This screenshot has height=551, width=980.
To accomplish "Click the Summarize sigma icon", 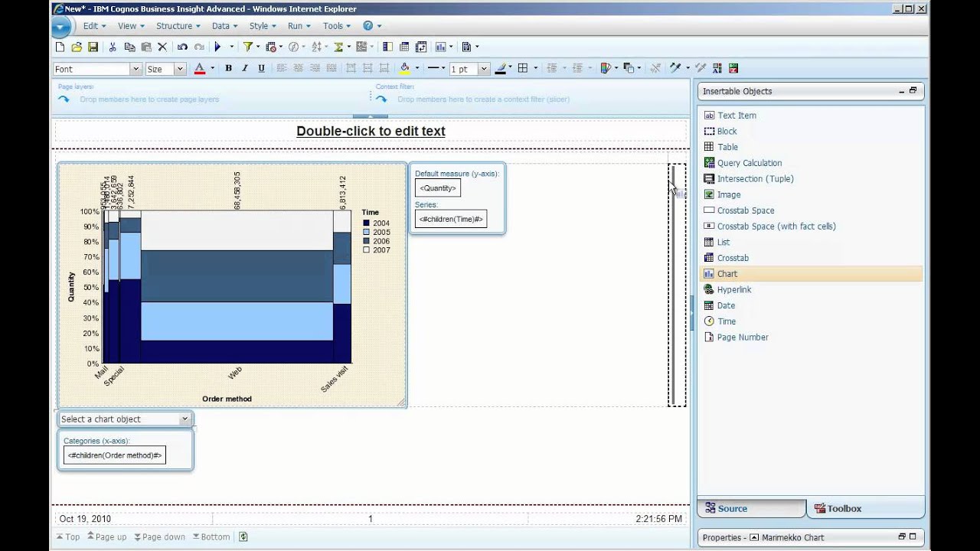I will tap(338, 47).
